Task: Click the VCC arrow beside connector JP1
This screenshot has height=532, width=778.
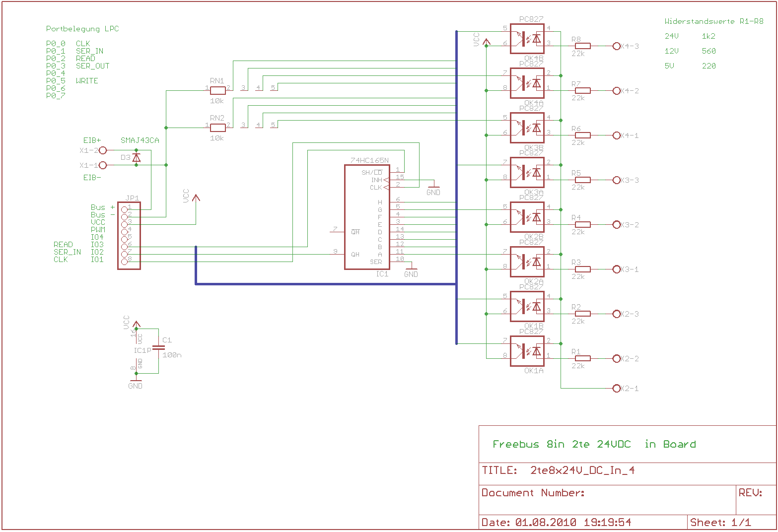Action: pos(196,199)
